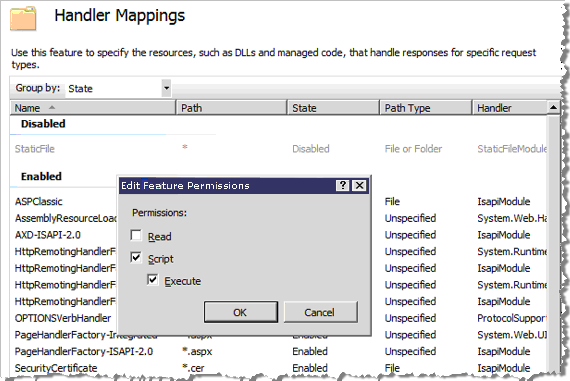
Task: Uncheck the Script permission checkbox
Action: click(x=136, y=258)
